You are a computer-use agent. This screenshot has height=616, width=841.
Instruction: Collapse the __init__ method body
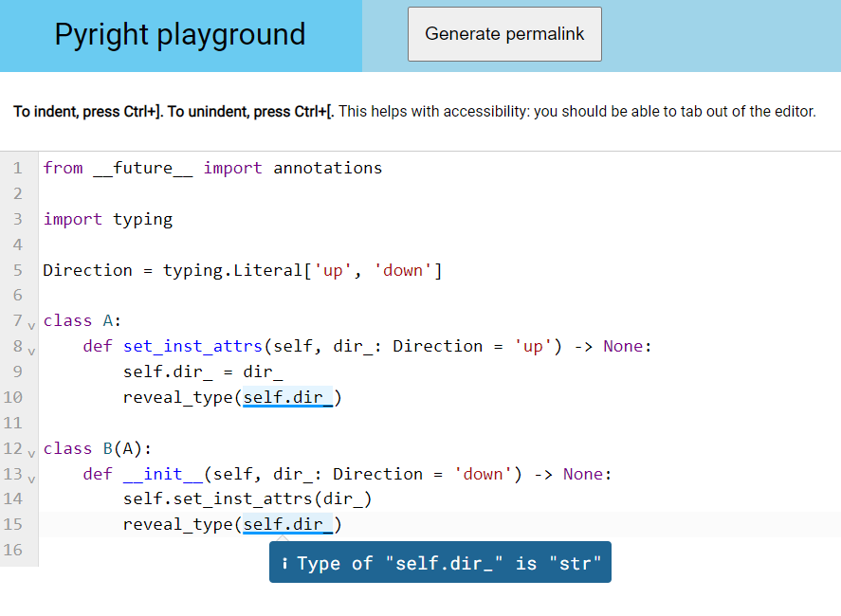click(x=29, y=479)
